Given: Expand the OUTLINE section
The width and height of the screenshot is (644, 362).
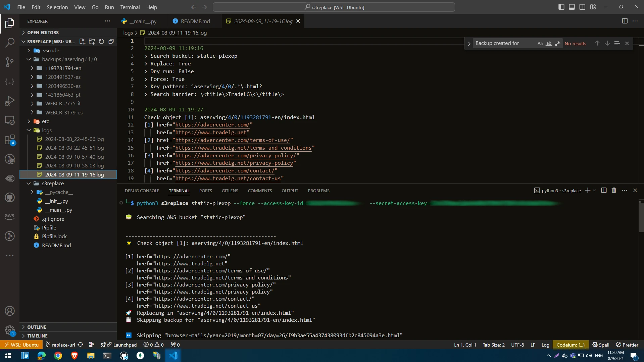Looking at the screenshot, I should [37, 327].
